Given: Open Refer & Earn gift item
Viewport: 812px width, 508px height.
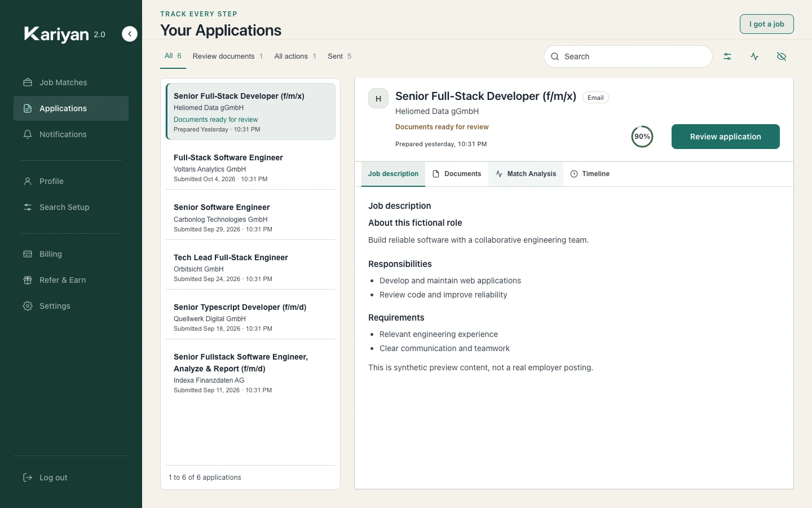Looking at the screenshot, I should click(71, 280).
